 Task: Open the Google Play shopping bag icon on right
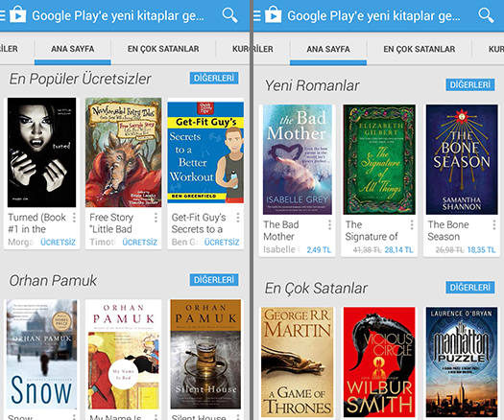(273, 14)
